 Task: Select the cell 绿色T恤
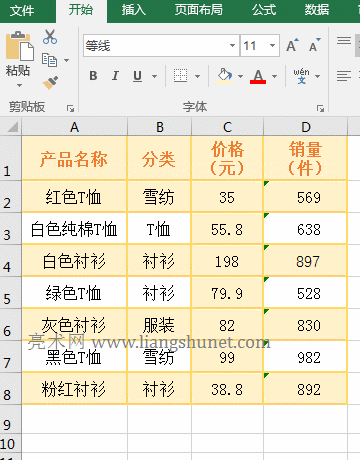(x=74, y=293)
